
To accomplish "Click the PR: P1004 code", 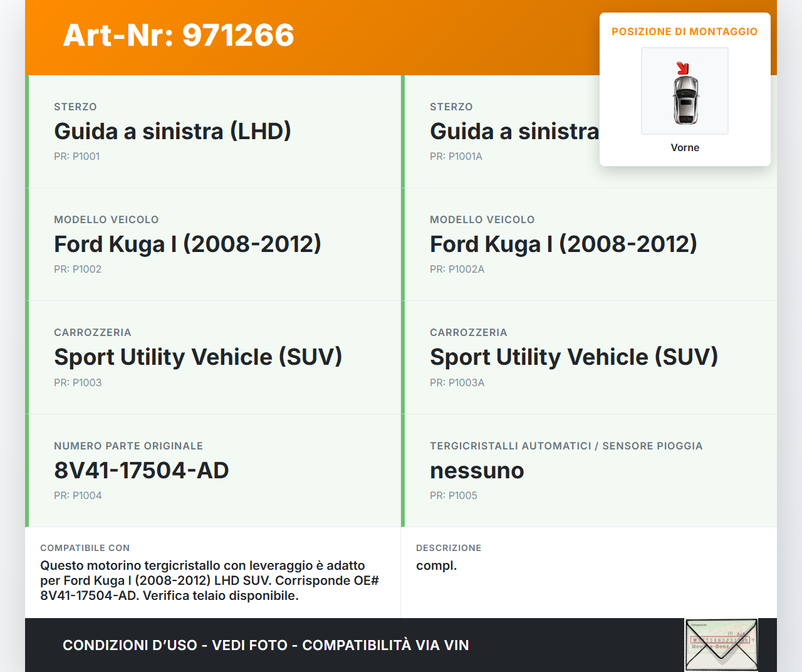I will [78, 495].
